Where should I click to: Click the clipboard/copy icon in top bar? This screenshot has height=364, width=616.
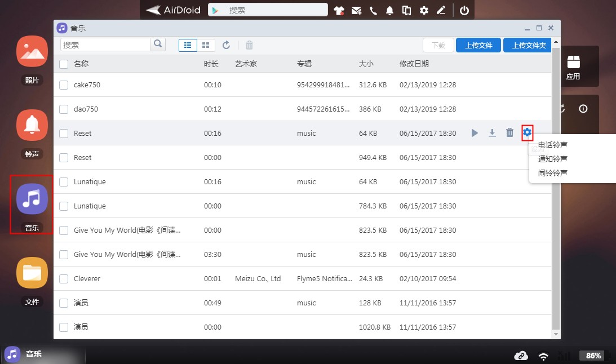coord(406,10)
